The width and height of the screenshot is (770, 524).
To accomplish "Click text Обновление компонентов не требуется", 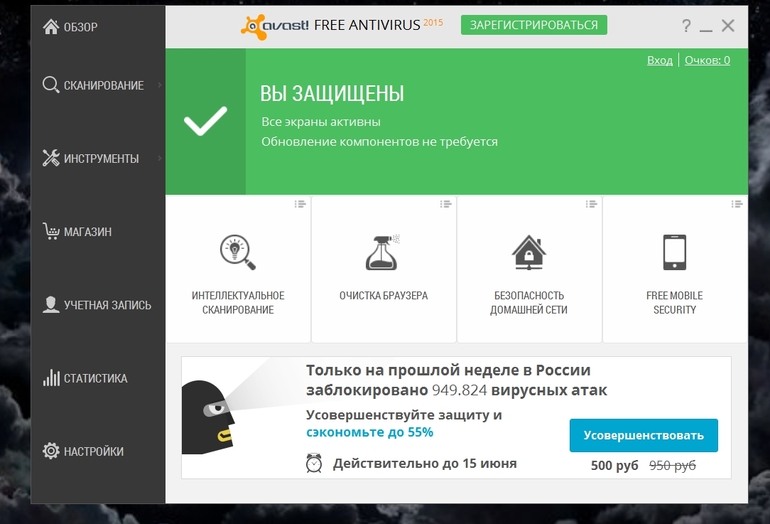I will [379, 142].
